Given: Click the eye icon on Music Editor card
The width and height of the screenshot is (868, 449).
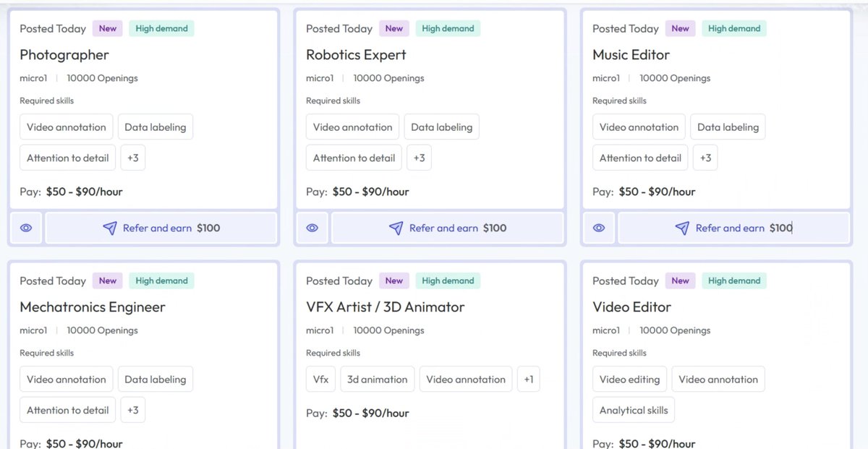Looking at the screenshot, I should [x=599, y=228].
